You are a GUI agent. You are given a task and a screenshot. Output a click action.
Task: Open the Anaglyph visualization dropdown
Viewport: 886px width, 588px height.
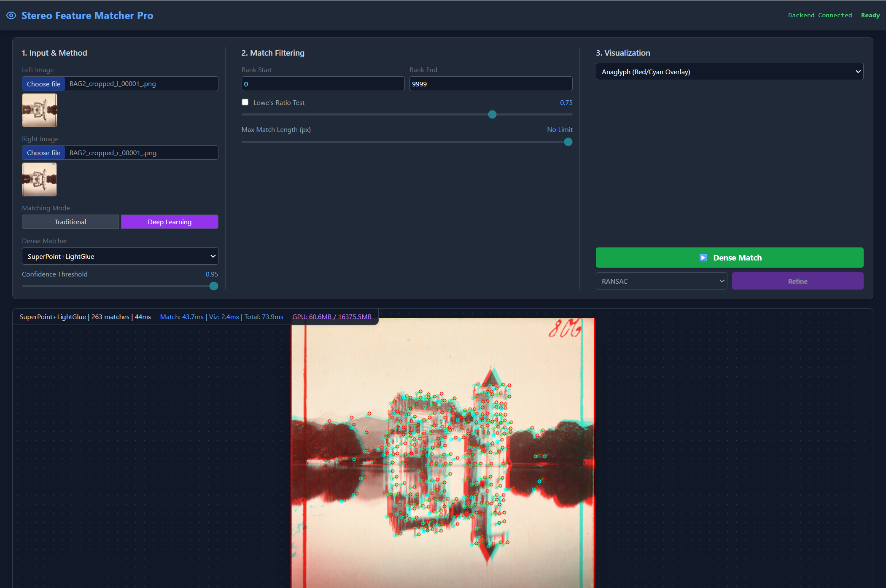click(730, 72)
